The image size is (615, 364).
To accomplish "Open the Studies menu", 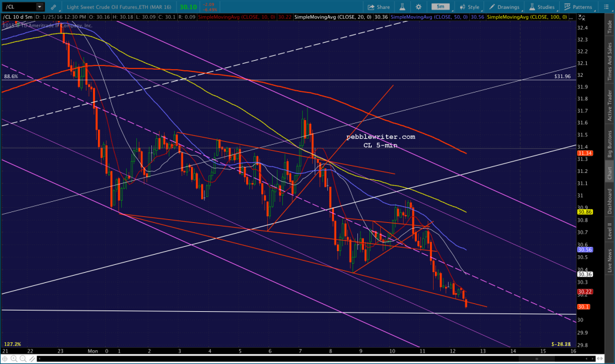I will (x=542, y=7).
